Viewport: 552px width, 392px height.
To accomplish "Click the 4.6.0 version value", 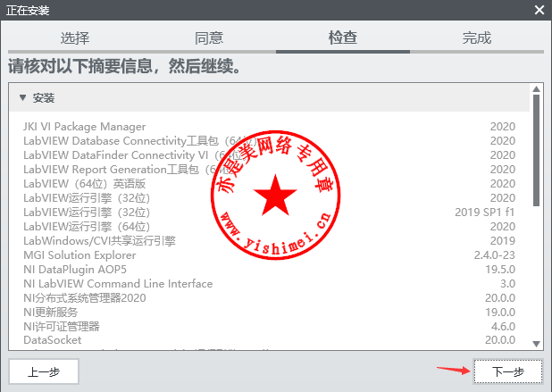I will click(x=503, y=327).
